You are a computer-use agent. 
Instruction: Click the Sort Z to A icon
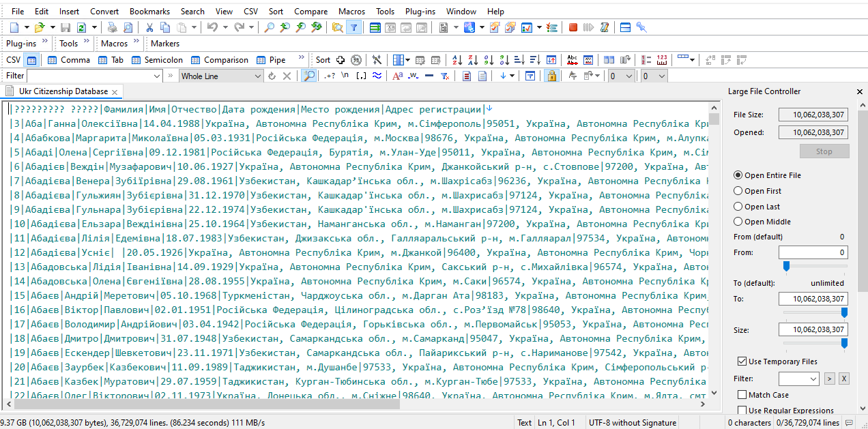pyautogui.click(x=472, y=59)
